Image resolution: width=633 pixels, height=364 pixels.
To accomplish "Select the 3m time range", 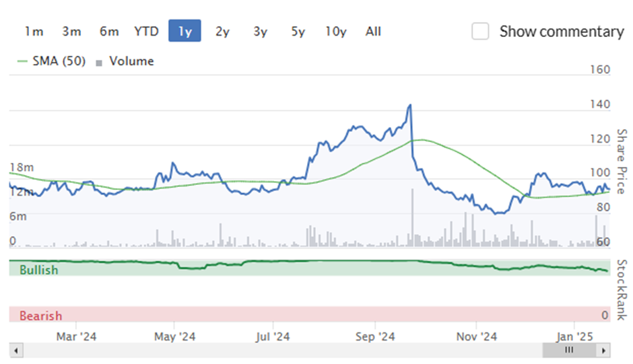I will (71, 31).
